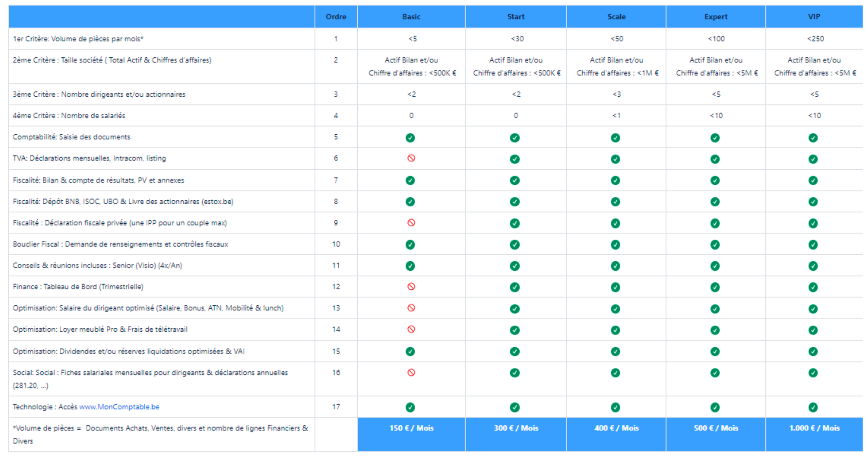Select the Scale column header
The image size is (868, 459).
click(616, 17)
